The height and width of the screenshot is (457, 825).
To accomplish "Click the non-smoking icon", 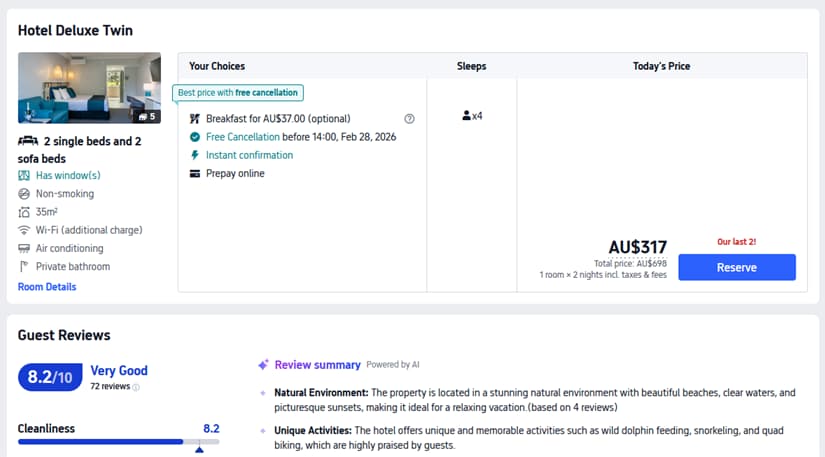I will [x=25, y=194].
